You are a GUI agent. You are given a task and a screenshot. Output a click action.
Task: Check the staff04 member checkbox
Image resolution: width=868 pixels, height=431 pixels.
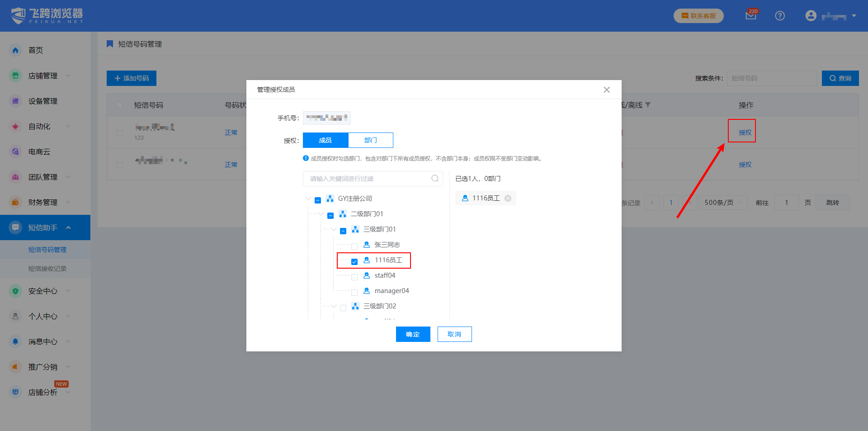tap(354, 277)
